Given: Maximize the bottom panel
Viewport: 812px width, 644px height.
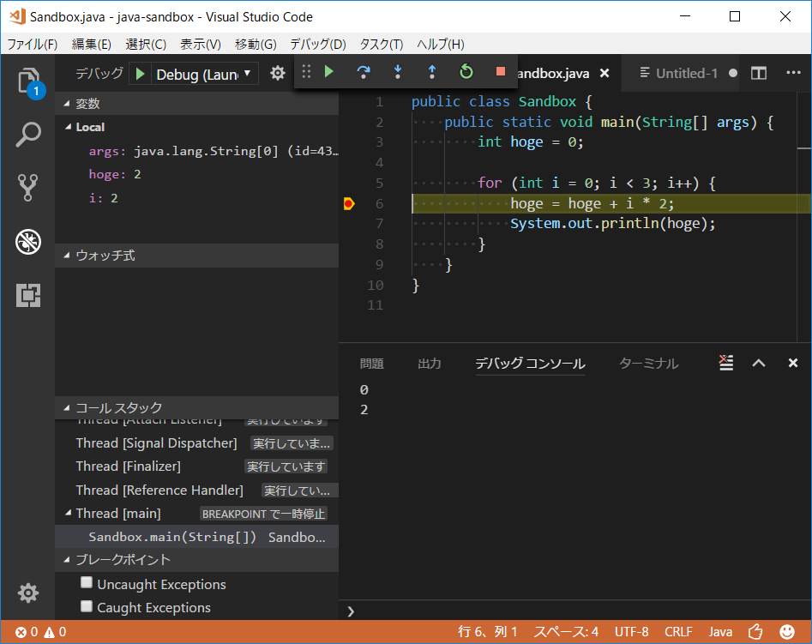Looking at the screenshot, I should point(759,363).
